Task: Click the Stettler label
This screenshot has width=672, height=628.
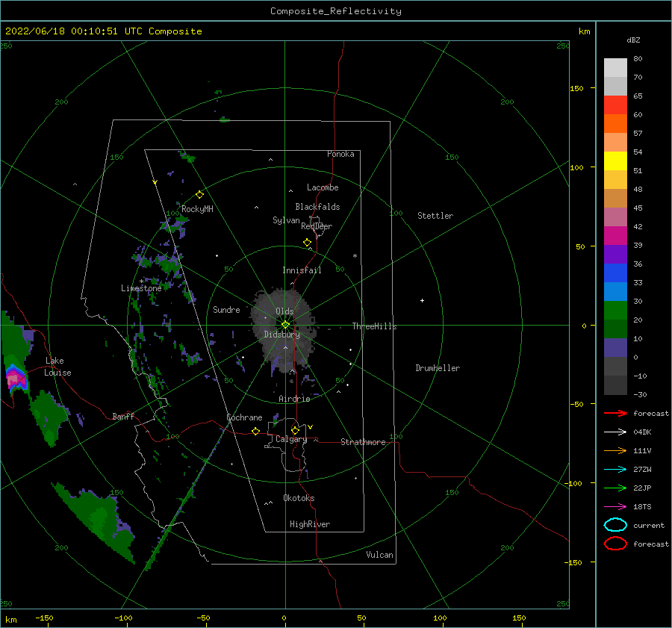Action: coord(435,216)
